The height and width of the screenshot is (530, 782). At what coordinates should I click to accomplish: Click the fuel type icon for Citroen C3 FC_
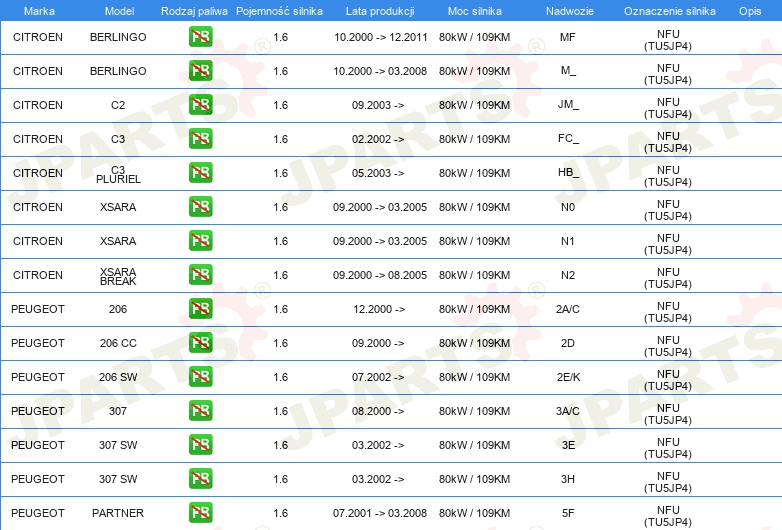click(x=200, y=139)
